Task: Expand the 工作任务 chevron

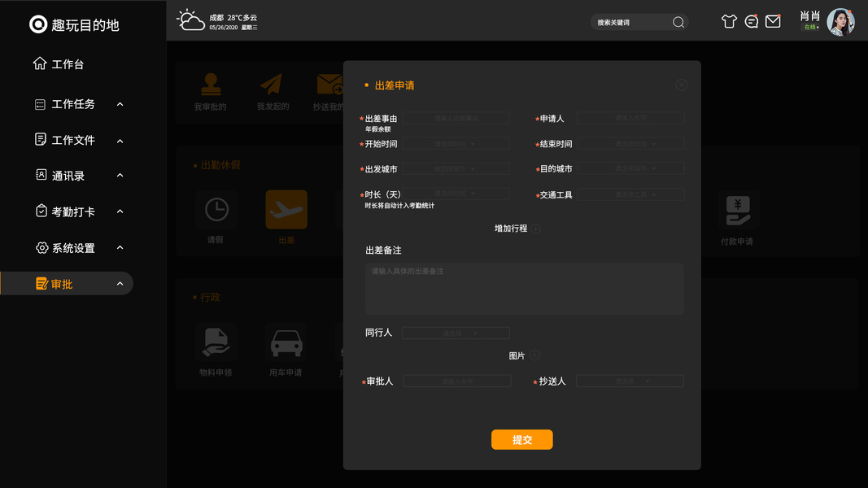Action: 120,105
